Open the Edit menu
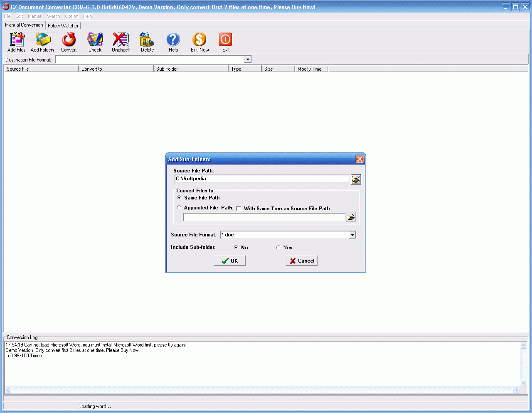Viewport: 532px width, 413px height. [x=19, y=16]
